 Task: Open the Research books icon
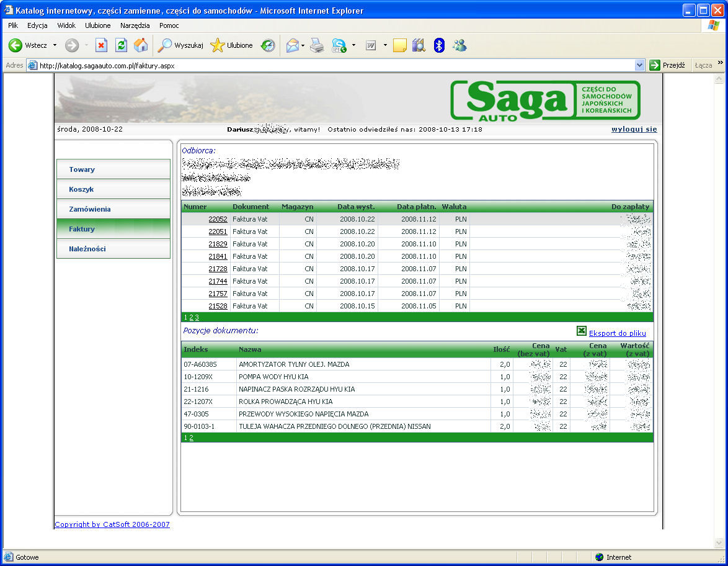pos(419,45)
